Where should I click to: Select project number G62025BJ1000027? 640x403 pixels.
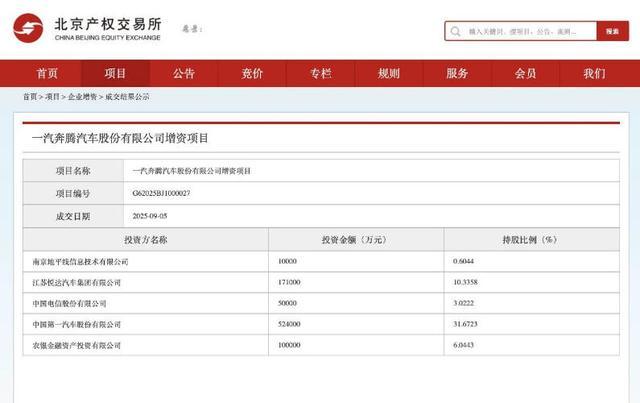pos(161,193)
